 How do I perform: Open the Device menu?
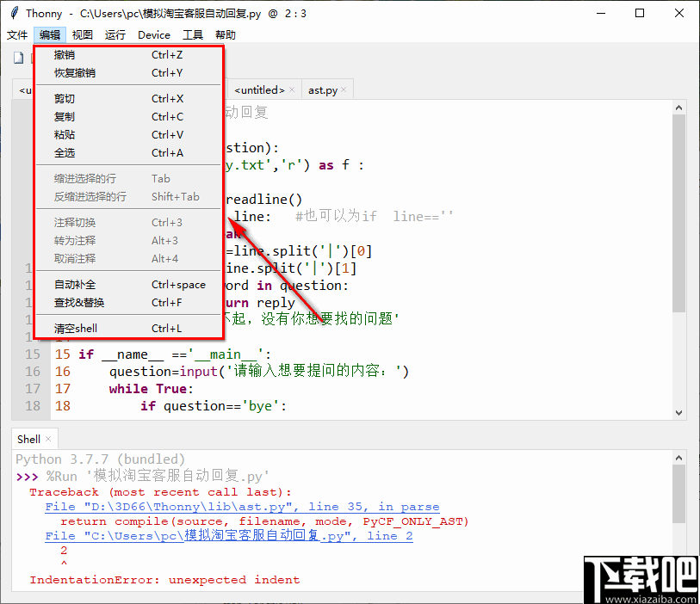point(153,34)
